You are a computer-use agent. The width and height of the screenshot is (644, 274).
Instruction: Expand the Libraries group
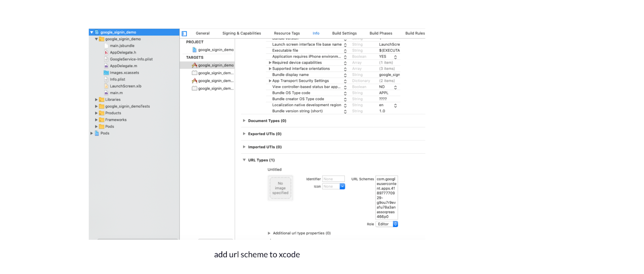(x=96, y=100)
